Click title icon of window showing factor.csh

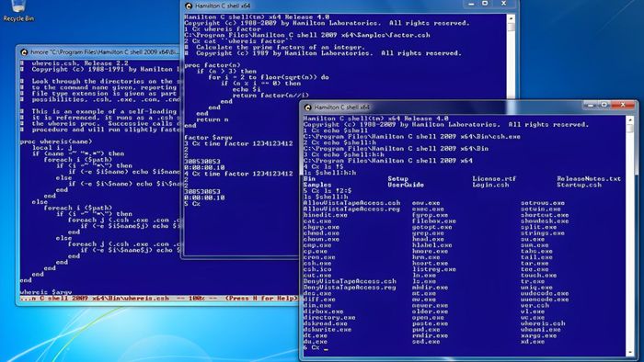(x=189, y=6)
